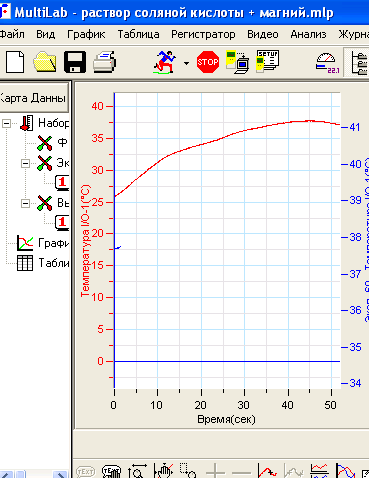Open a file with the yellow folder icon

click(45, 62)
